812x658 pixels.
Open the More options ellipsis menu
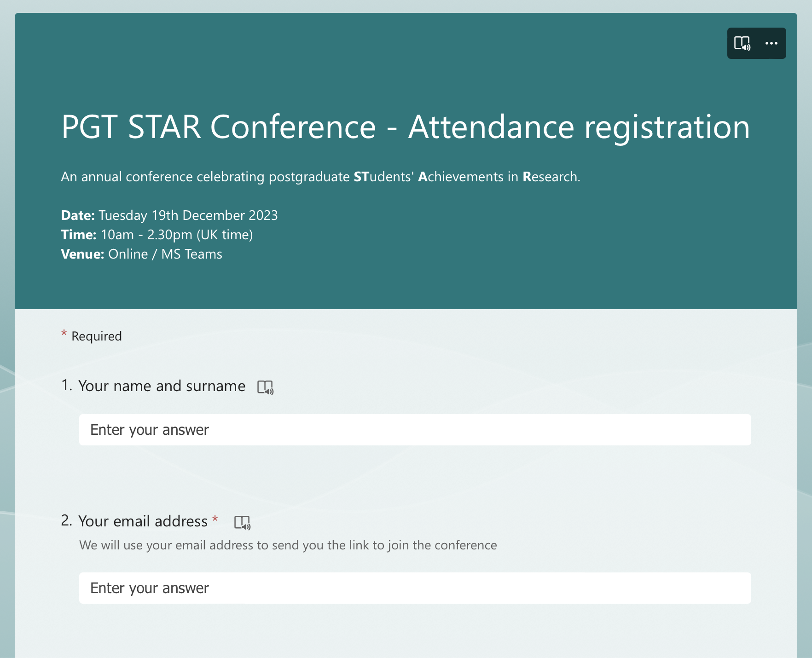tap(771, 44)
